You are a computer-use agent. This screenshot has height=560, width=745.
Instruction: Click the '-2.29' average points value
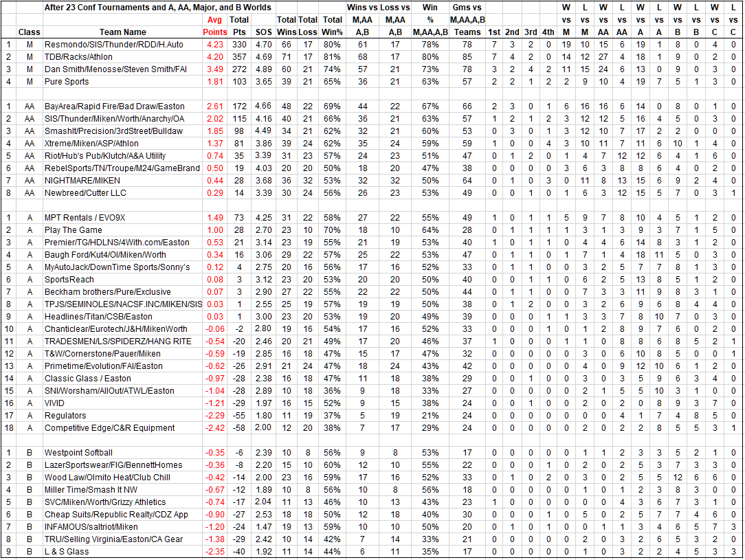coord(214,415)
